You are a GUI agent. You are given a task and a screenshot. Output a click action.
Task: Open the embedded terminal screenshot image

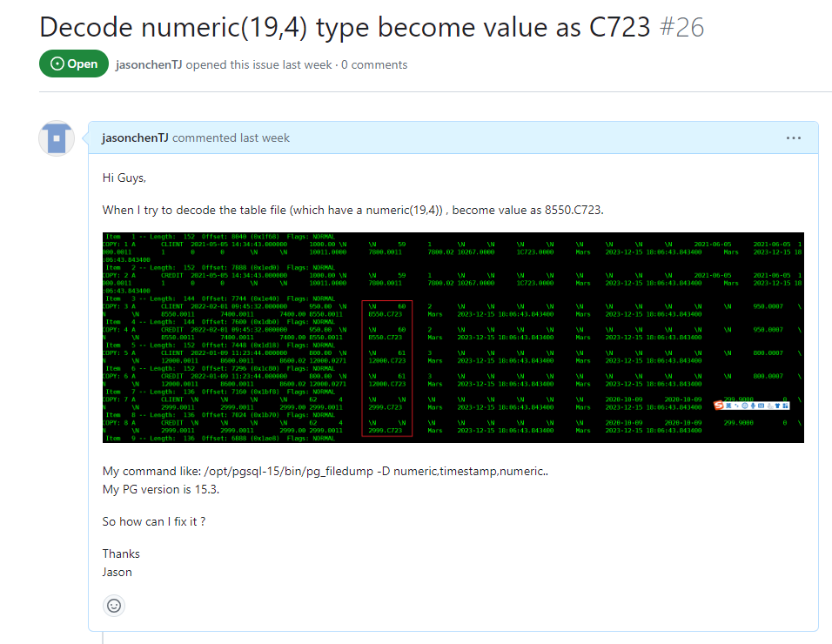point(453,338)
